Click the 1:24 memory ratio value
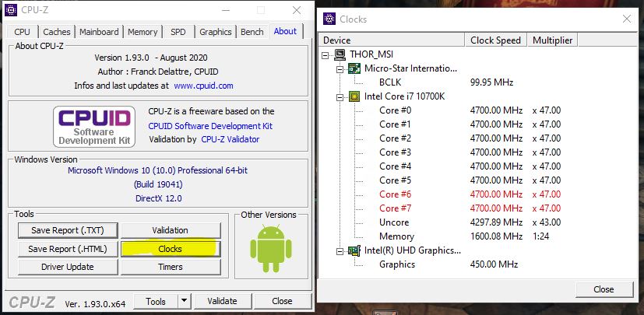The width and height of the screenshot is (644, 315). [x=540, y=236]
